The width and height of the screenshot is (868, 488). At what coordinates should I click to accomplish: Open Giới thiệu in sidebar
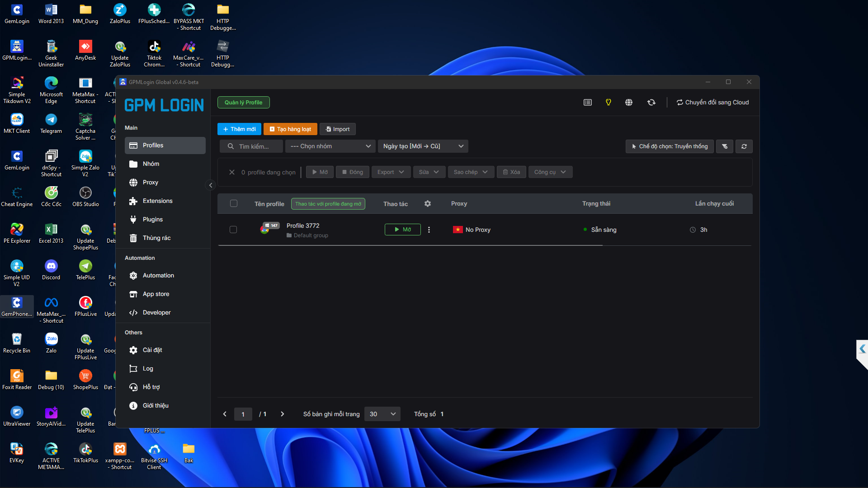pyautogui.click(x=165, y=406)
